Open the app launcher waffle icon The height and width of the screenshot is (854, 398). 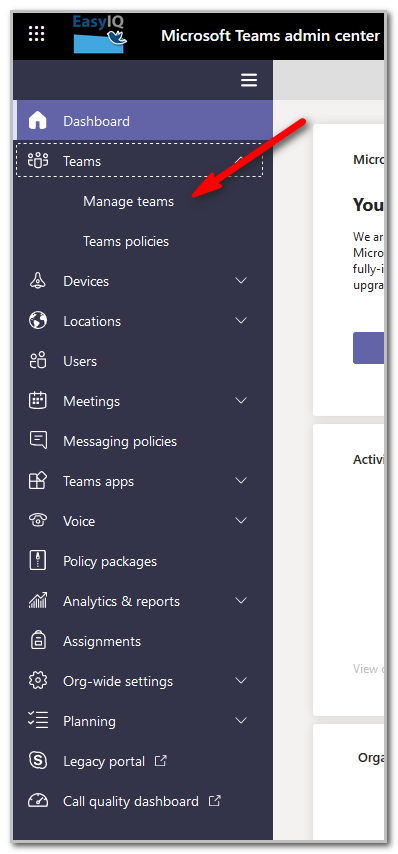pos(36,34)
